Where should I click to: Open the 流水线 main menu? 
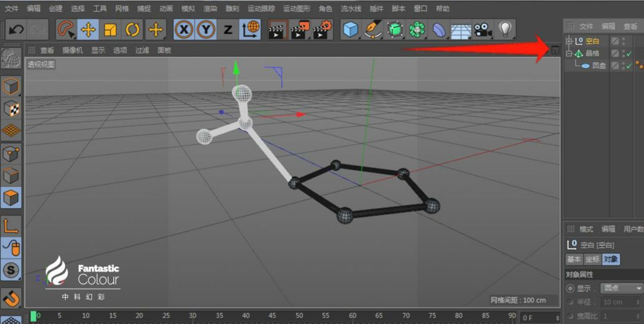click(351, 8)
